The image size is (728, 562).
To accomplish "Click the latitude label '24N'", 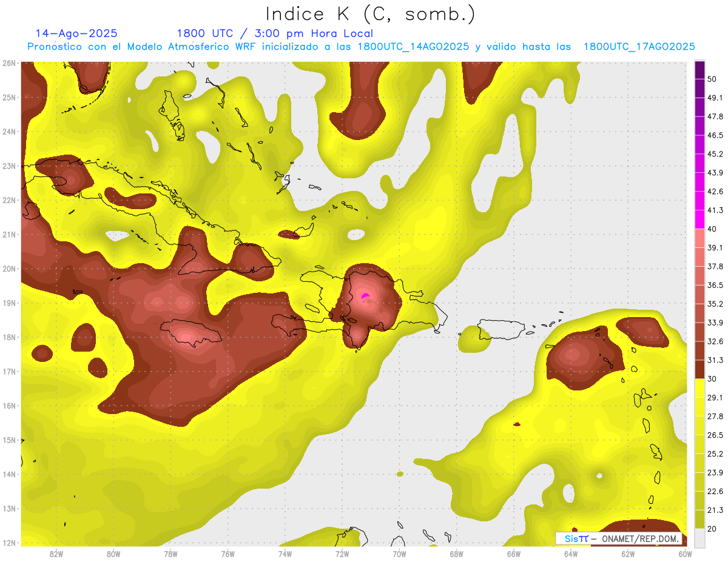I will pyautogui.click(x=9, y=132).
